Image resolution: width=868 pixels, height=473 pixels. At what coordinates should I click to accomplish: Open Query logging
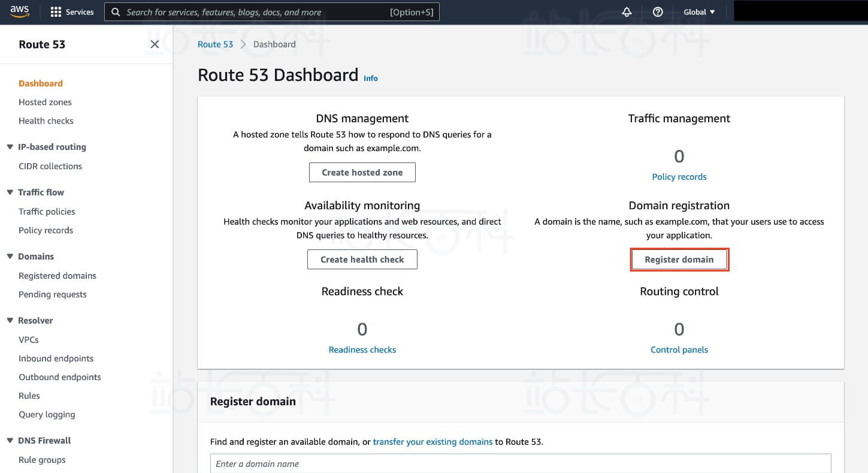pos(47,414)
